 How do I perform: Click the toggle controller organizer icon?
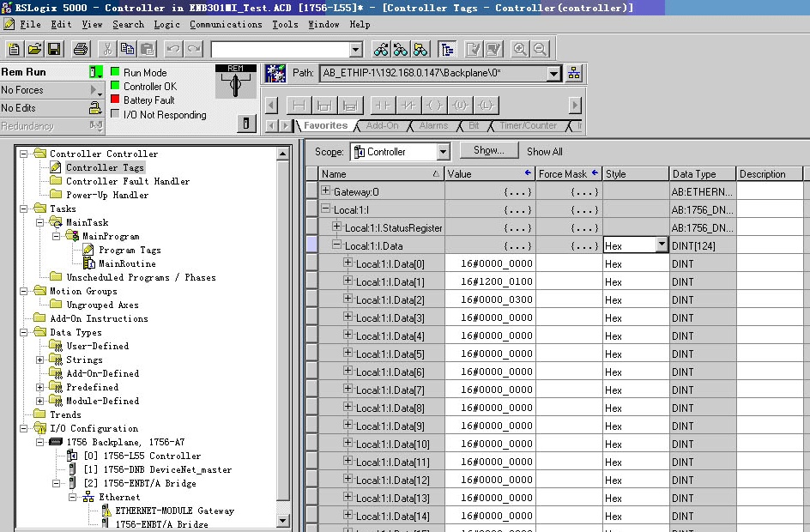pos(447,49)
